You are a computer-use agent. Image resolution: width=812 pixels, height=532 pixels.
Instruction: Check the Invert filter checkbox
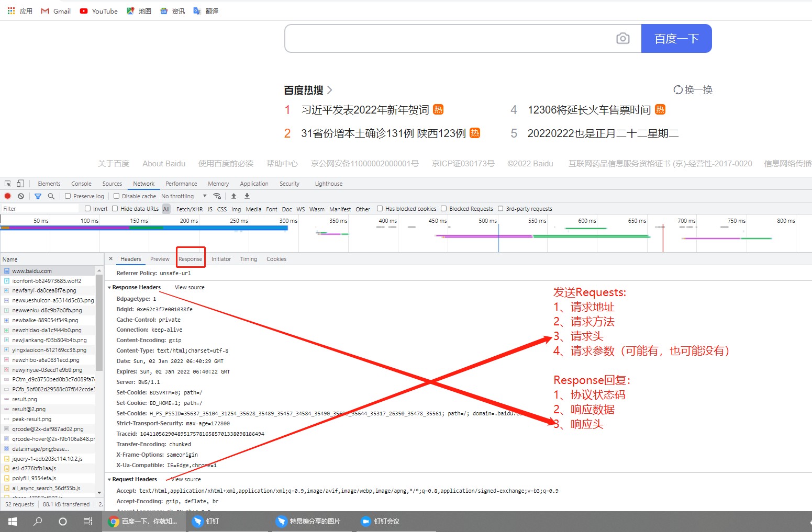tap(88, 209)
